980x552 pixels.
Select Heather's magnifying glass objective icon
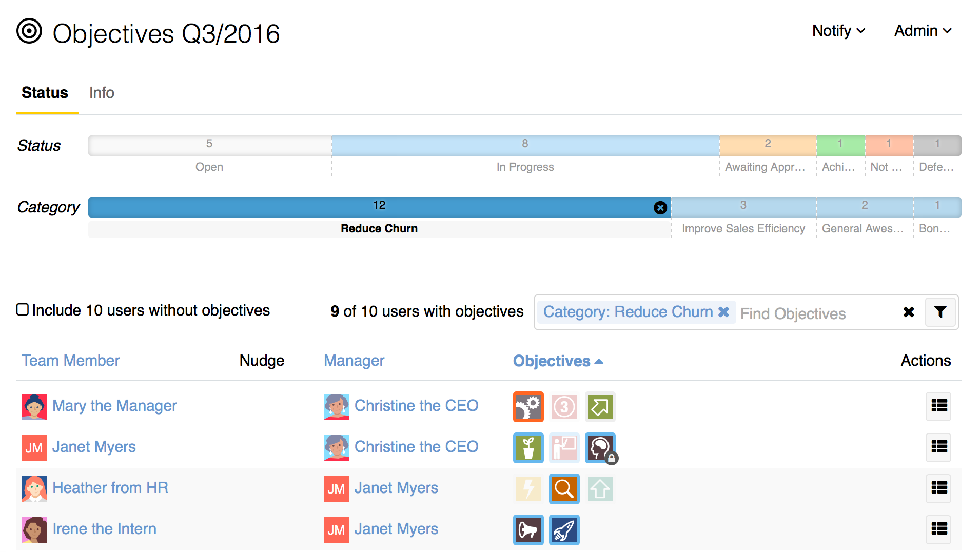click(564, 489)
